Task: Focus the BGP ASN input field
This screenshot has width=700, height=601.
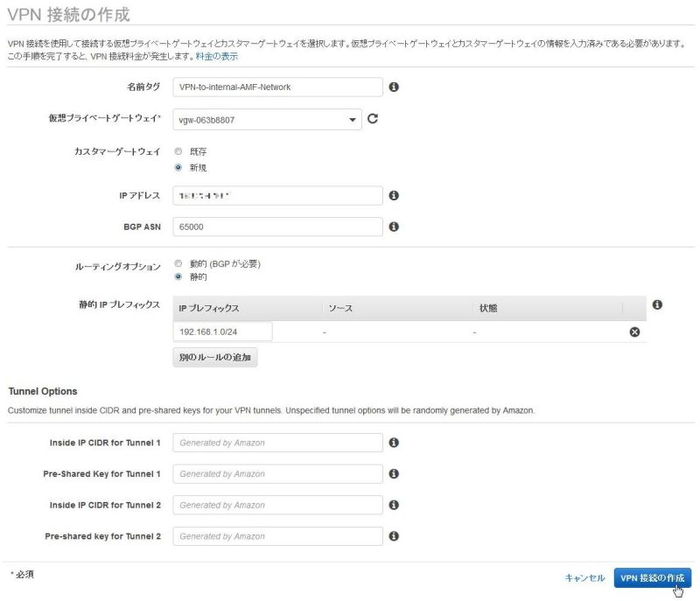Action: coord(277,227)
